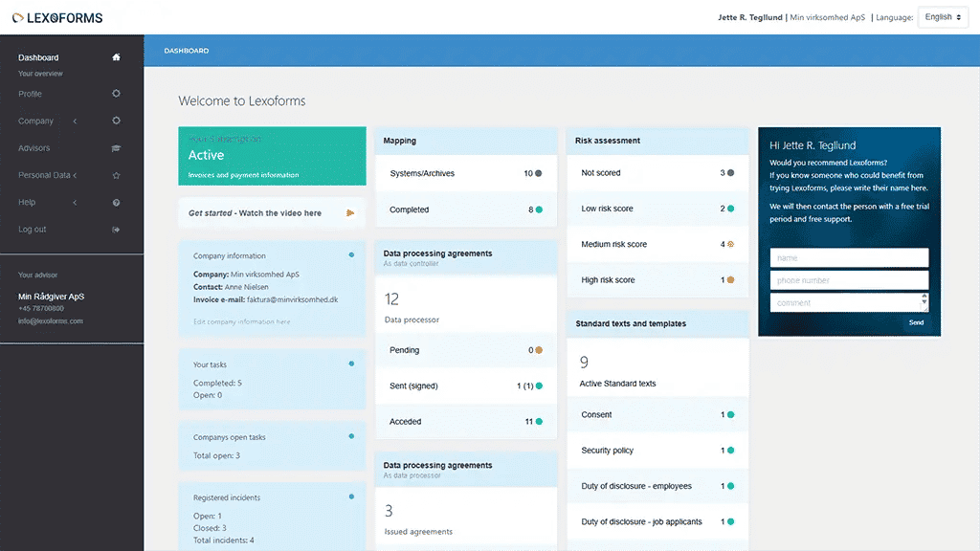Click the blue dot on Registered incidents card

point(351,496)
